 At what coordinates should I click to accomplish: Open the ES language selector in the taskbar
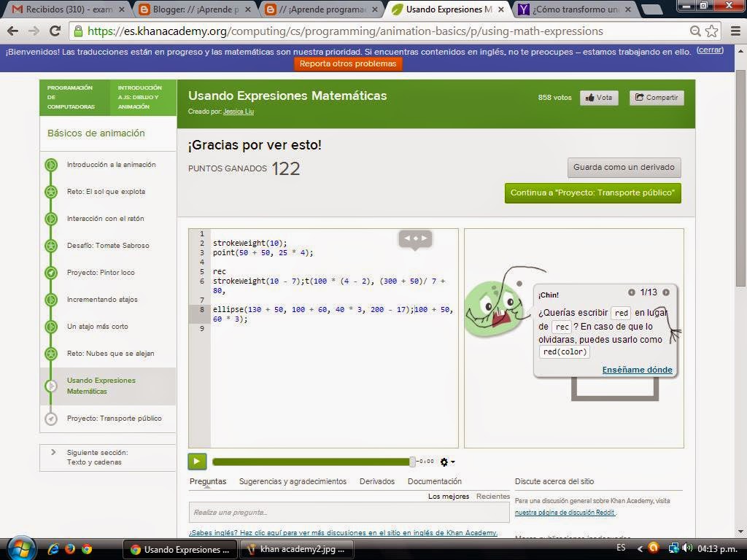pos(620,548)
